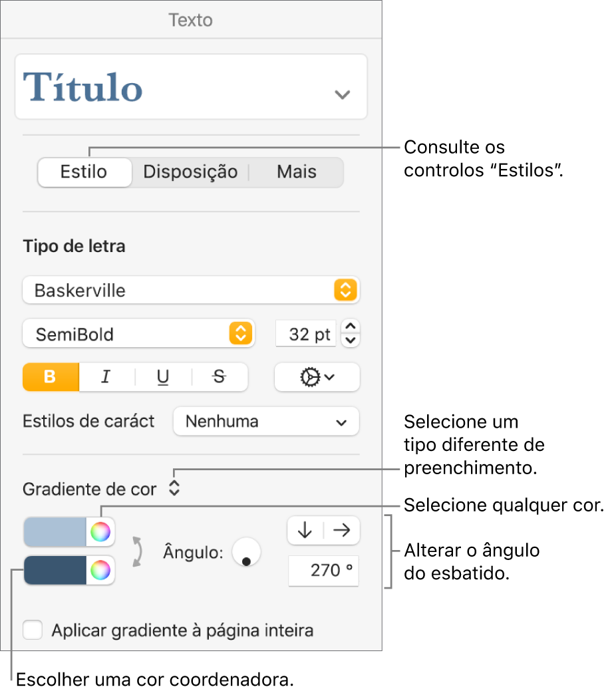Screen dimensions: 616x697
Task: Click the 270° angle input field
Action: [323, 571]
